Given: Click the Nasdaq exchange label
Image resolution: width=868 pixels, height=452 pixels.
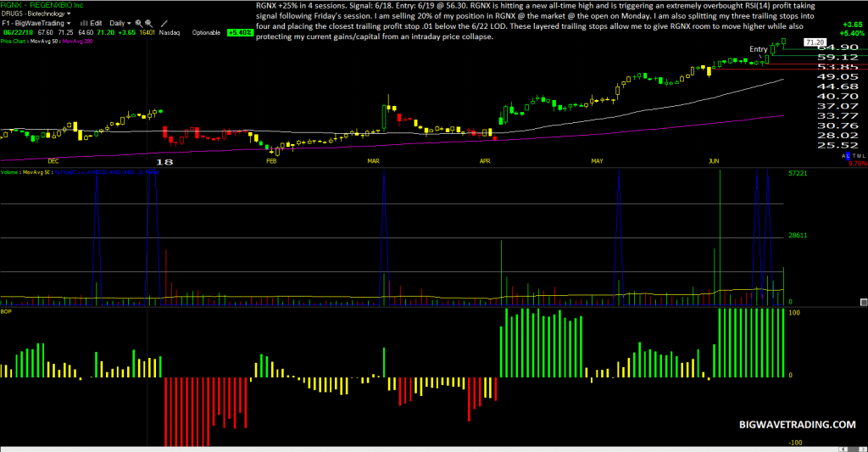Looking at the screenshot, I should pos(170,33).
